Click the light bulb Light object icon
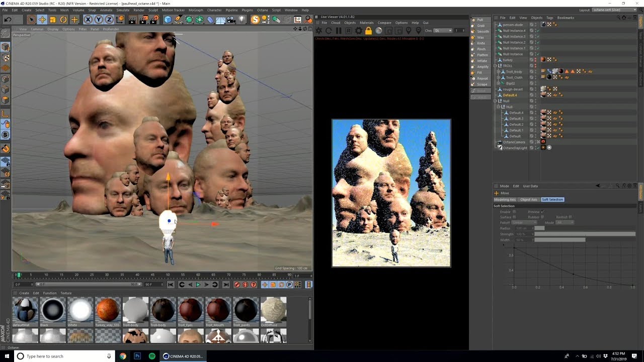The image size is (644, 362). point(242,20)
